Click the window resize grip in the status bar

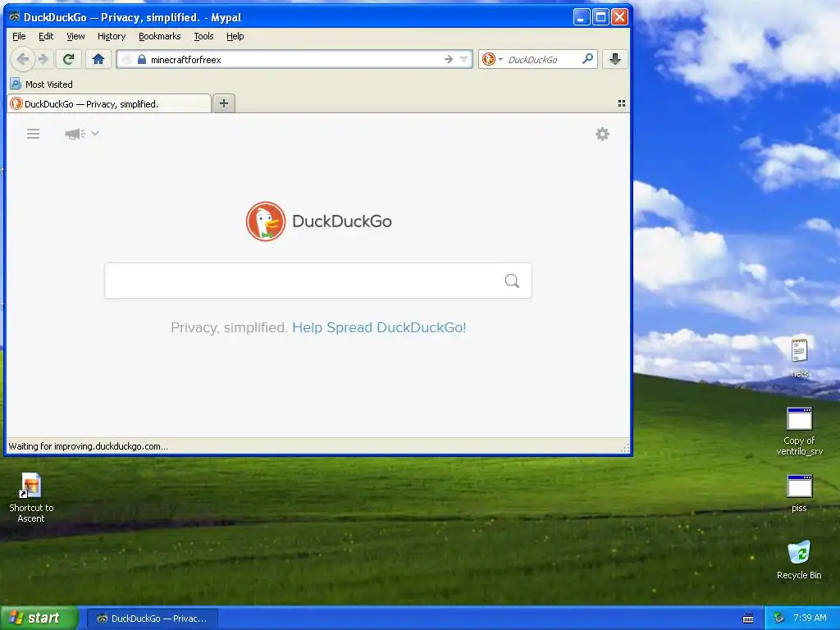pos(624,449)
